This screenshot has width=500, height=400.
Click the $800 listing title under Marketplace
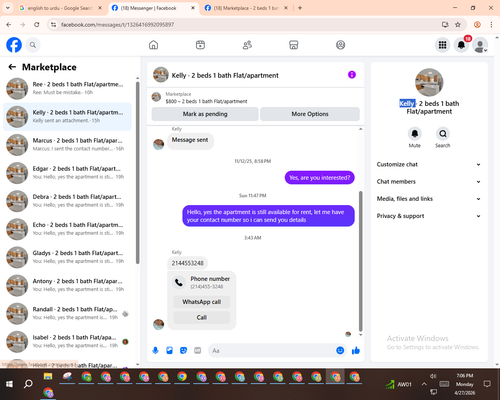click(x=206, y=101)
